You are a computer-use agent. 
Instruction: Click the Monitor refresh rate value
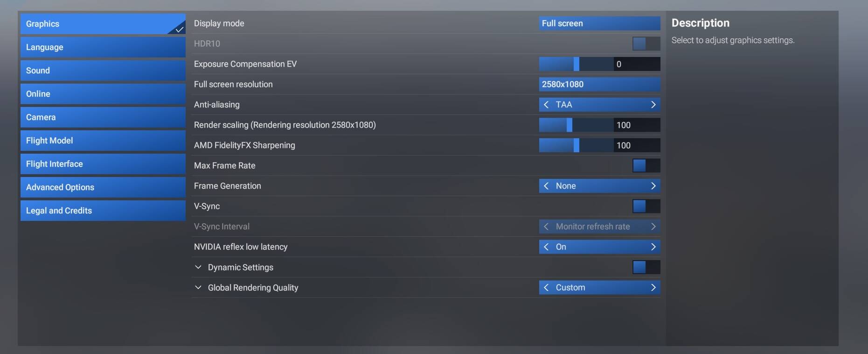pos(593,227)
